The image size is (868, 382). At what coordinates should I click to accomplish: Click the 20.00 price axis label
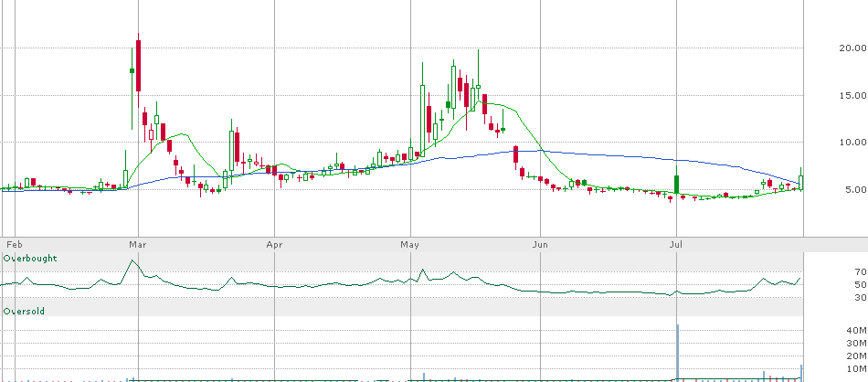click(852, 48)
